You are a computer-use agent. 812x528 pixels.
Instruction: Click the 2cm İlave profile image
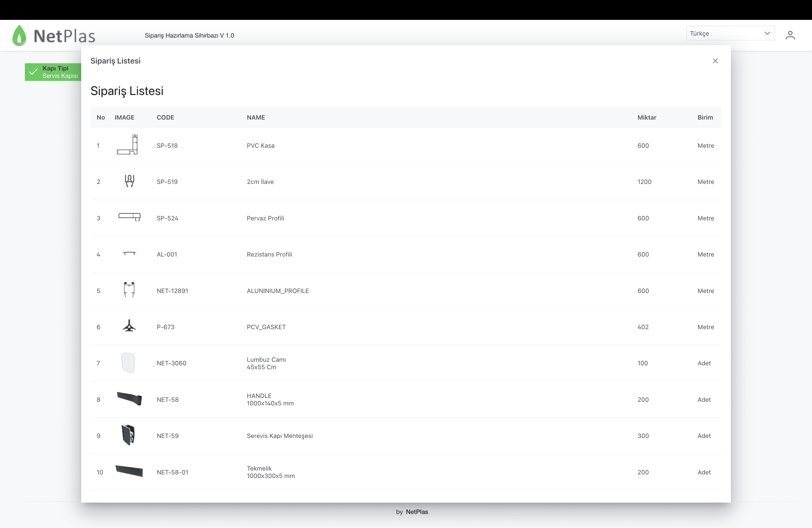click(x=129, y=181)
